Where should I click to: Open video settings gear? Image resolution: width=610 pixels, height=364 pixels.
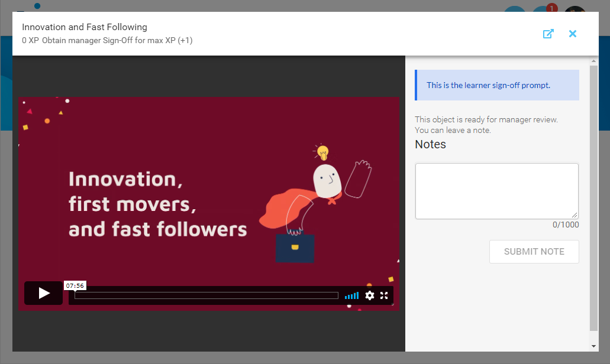(370, 295)
